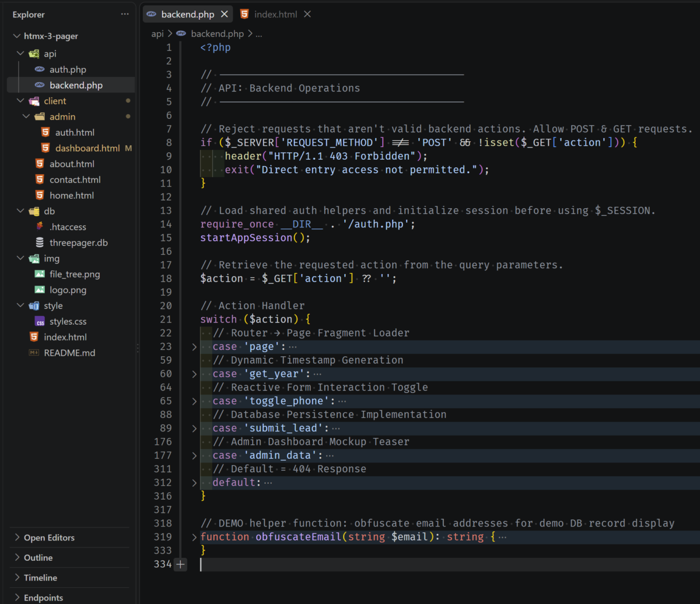Screen dimensions: 700x604
Task: Collapse the img folder chevron
Action: coord(21,258)
